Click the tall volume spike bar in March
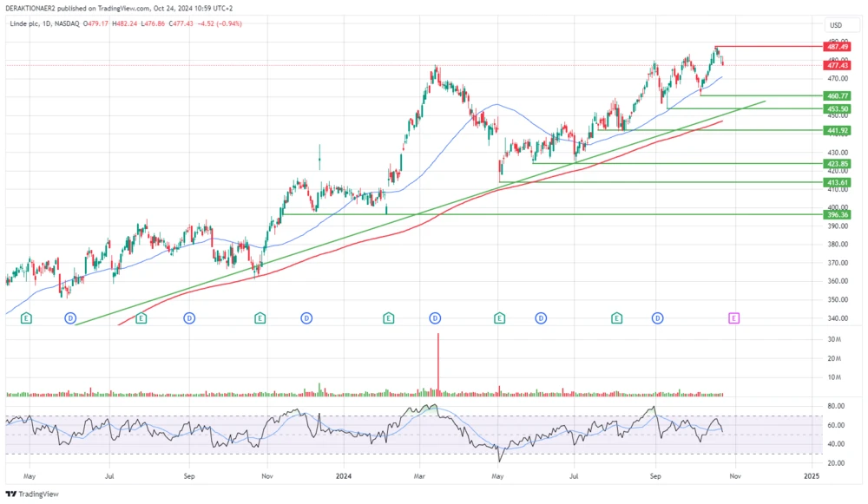The width and height of the screenshot is (868, 504). [438, 360]
